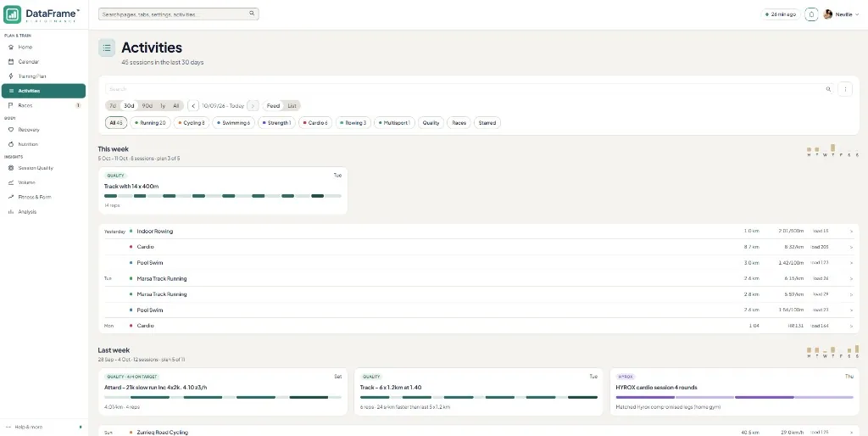The image size is (868, 436).
Task: Select the 1y time range
Action: tap(163, 106)
